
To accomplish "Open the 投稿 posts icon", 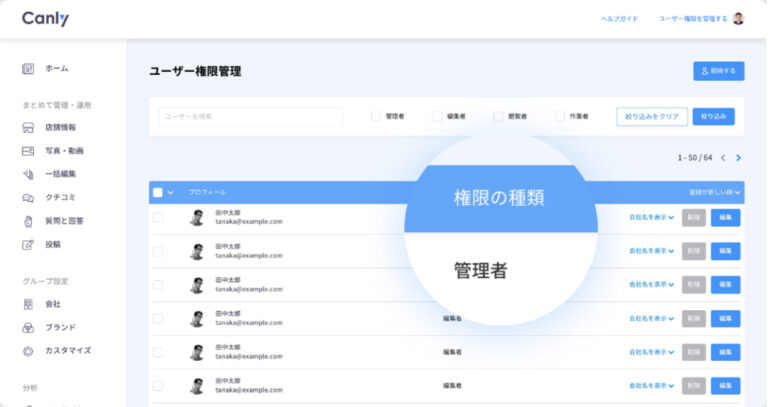I will coord(28,244).
